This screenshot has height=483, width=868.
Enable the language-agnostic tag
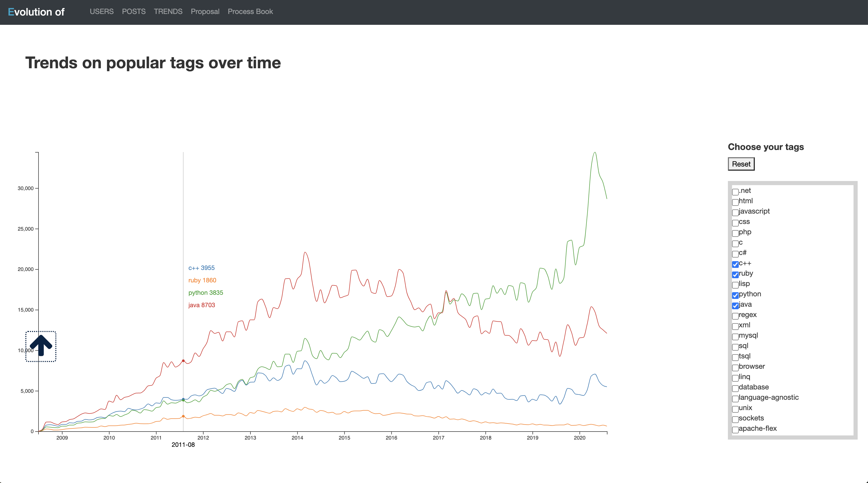[735, 399]
